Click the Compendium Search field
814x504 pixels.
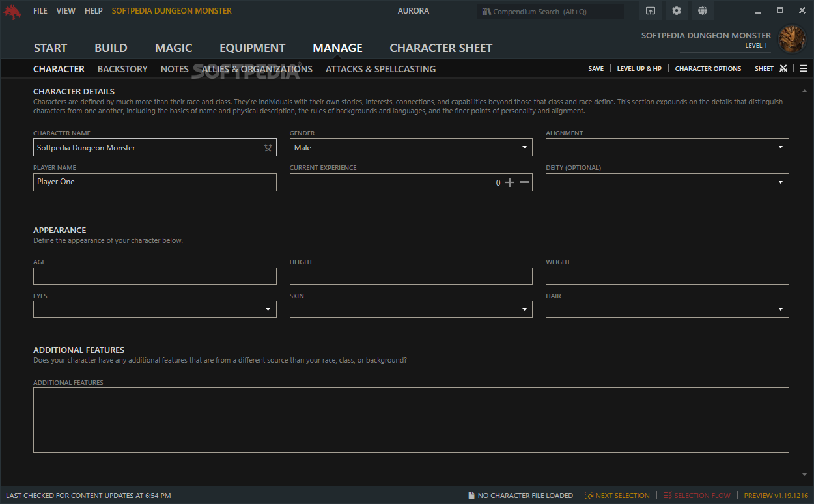click(x=551, y=12)
